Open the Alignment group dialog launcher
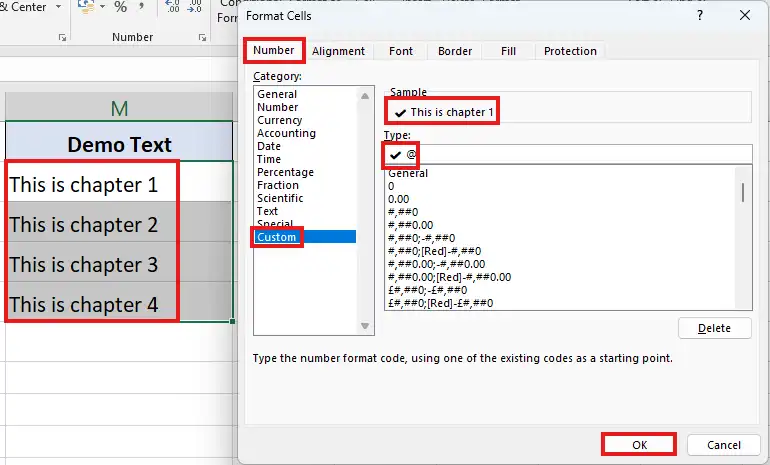 62,37
